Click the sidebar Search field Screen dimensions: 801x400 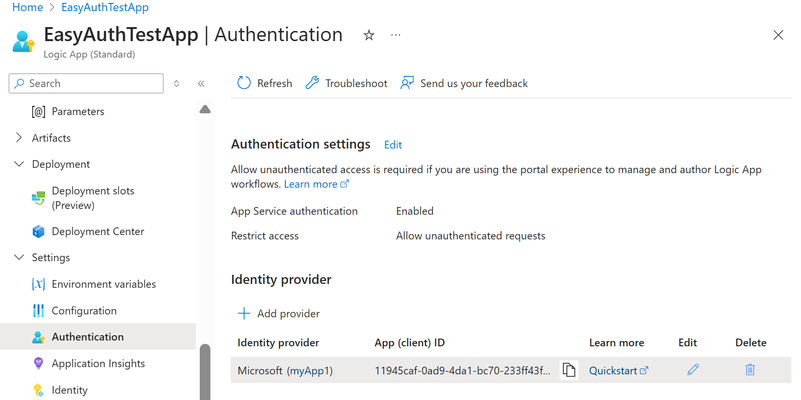86,84
